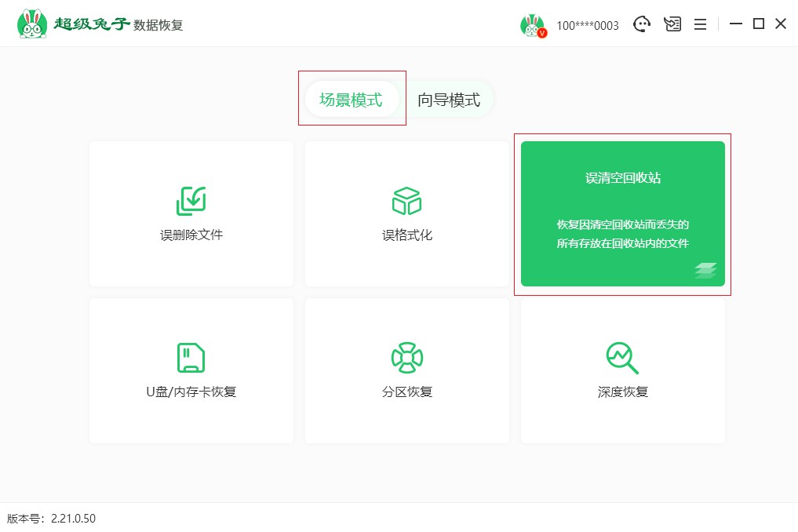
Task: Switch to the 场景模式 tab
Action: 351,100
